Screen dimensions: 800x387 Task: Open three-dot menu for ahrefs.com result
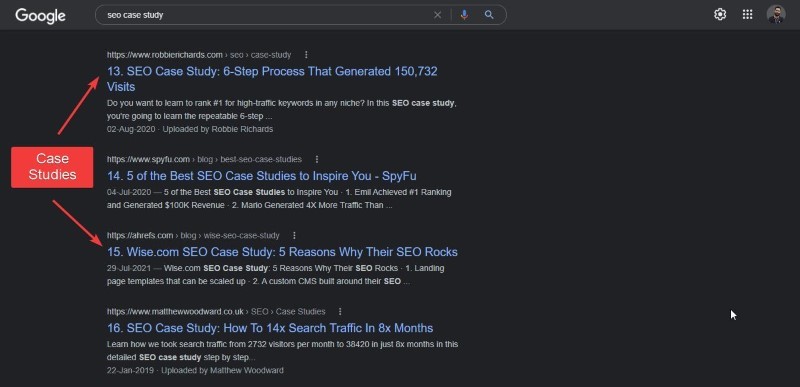[294, 235]
